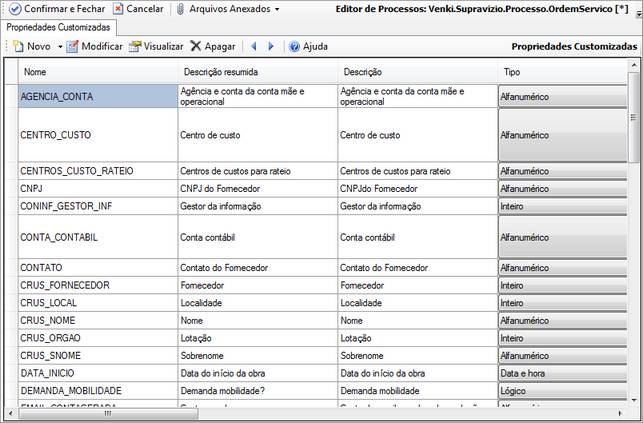The height and width of the screenshot is (423, 643).
Task: Sort by the Tipo column header
Action: coord(563,72)
